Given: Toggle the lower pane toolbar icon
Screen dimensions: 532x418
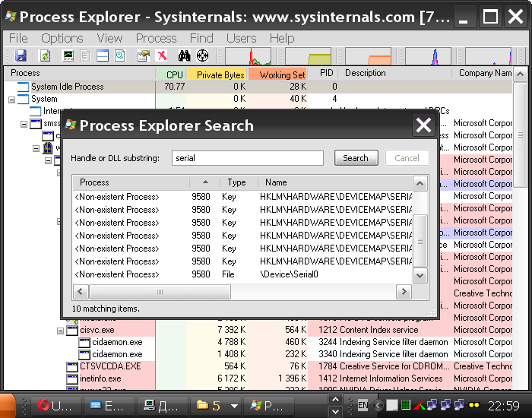Looking at the screenshot, I should click(103, 55).
